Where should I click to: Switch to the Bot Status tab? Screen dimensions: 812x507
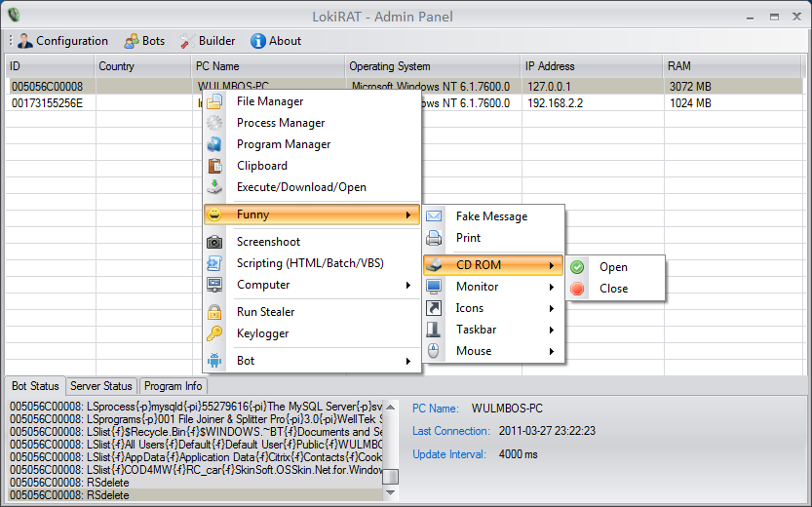pos(35,386)
